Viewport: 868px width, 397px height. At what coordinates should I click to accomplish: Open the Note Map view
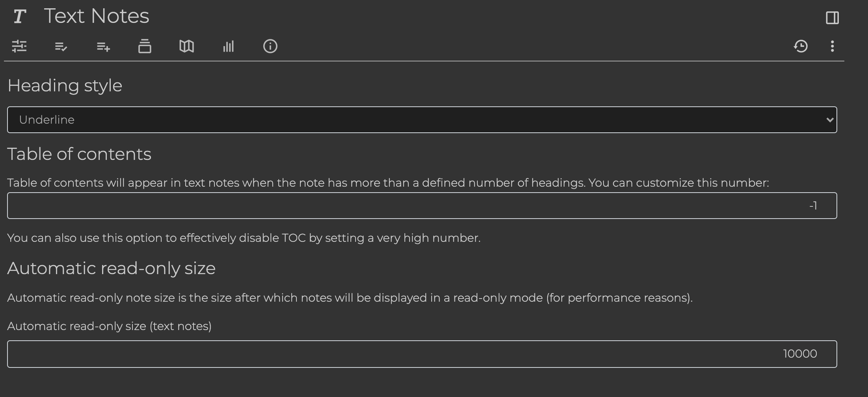tap(187, 46)
